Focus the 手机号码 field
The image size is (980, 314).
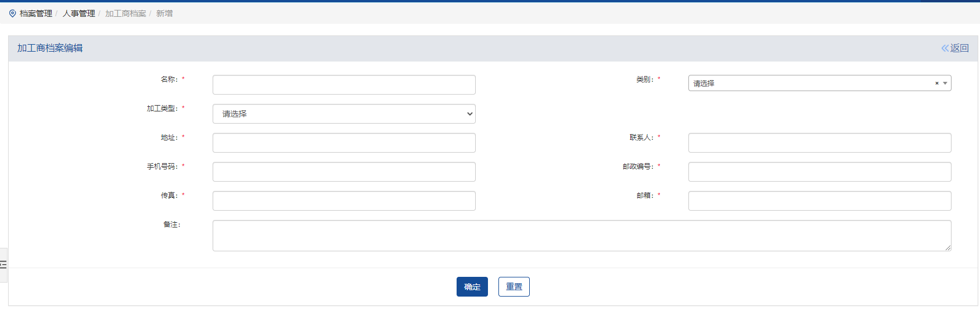[344, 172]
